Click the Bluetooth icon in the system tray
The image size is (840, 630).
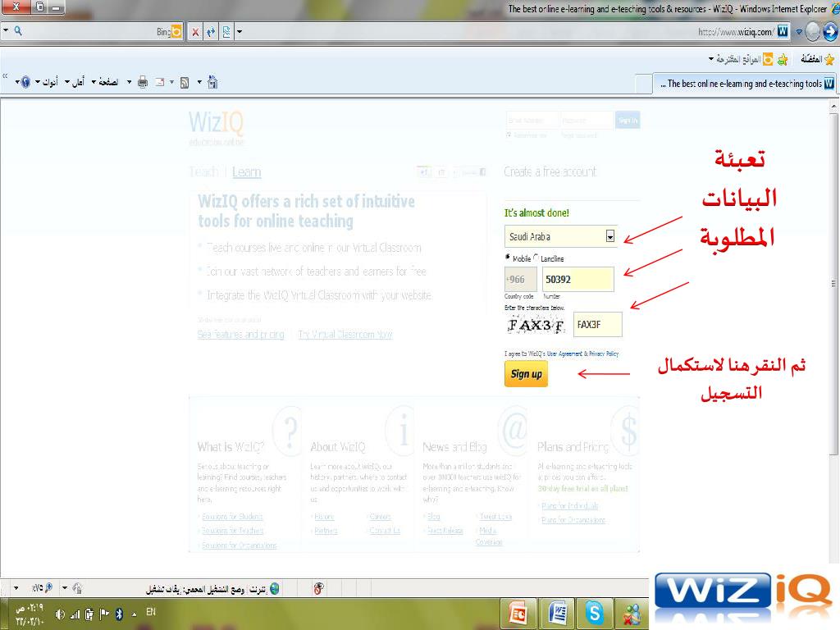pyautogui.click(x=119, y=614)
